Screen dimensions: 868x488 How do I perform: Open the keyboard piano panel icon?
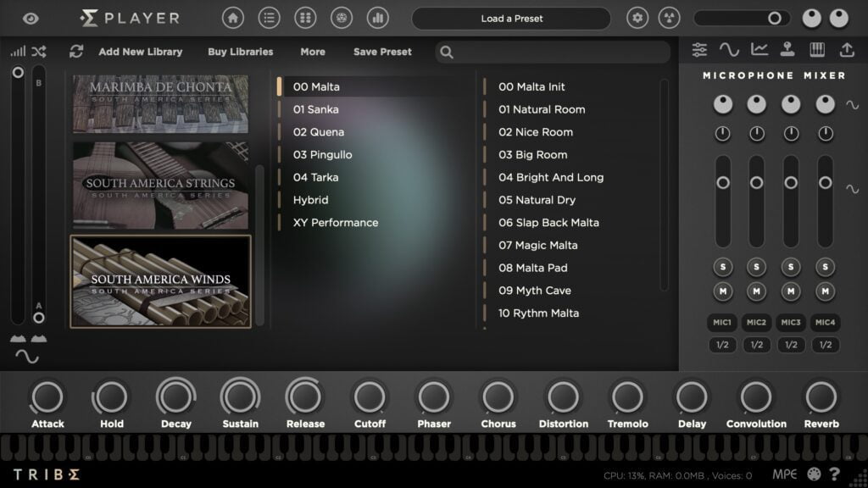click(817, 50)
